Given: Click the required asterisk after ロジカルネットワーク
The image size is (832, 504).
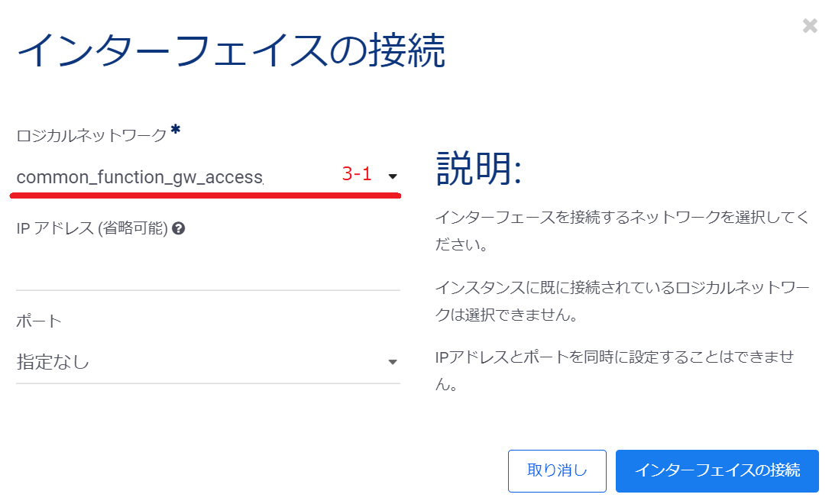Looking at the screenshot, I should (176, 131).
